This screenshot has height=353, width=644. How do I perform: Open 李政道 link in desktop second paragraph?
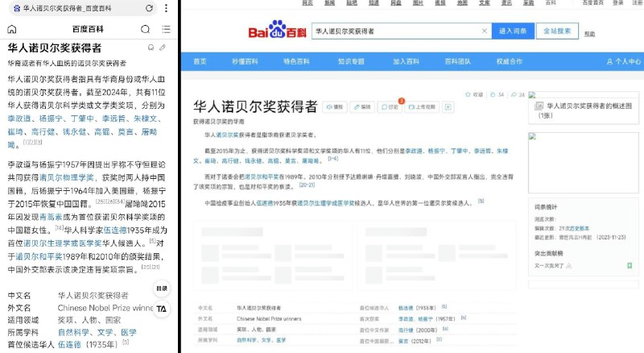[x=414, y=151]
